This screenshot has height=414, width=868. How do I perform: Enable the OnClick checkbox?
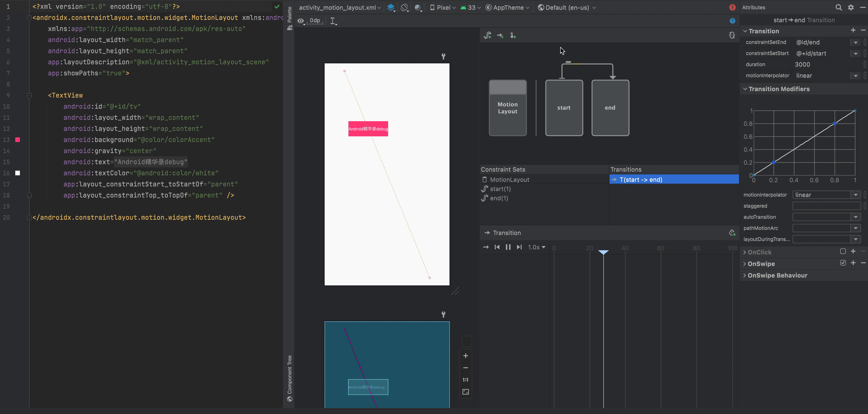843,251
